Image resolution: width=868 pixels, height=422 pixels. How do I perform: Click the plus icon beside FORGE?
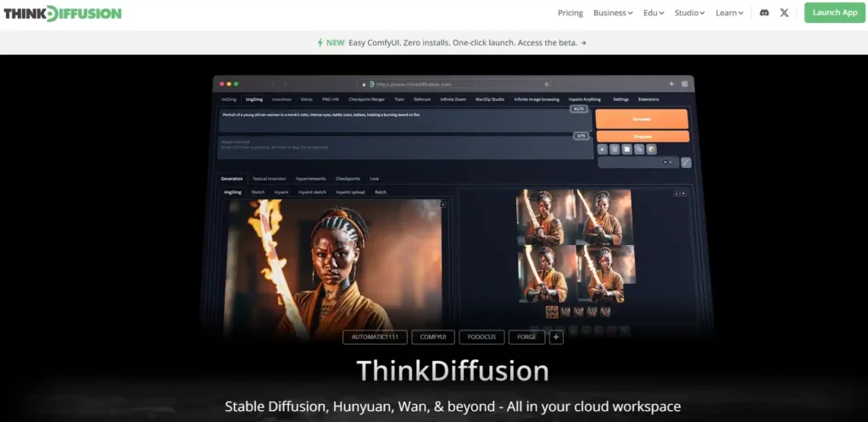pos(556,337)
